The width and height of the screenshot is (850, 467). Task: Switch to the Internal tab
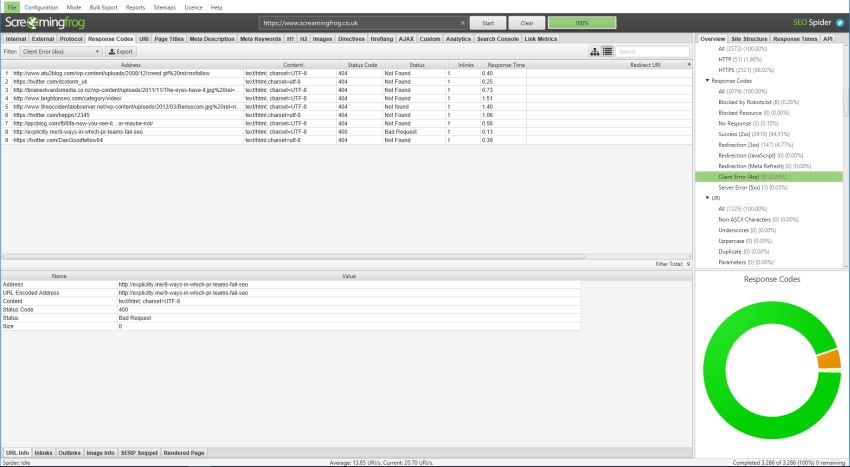[16, 39]
